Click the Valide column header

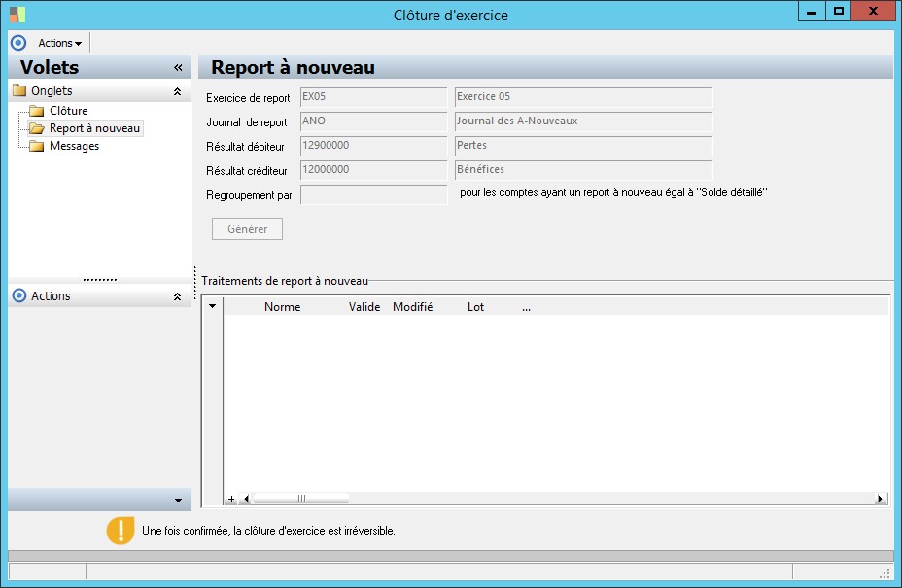pos(364,307)
